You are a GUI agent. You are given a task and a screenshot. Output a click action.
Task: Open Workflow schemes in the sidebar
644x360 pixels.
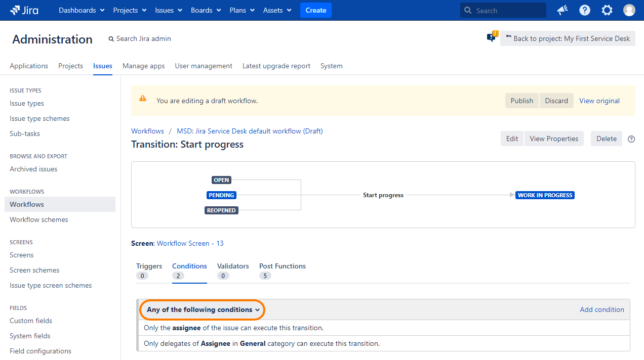[39, 219]
